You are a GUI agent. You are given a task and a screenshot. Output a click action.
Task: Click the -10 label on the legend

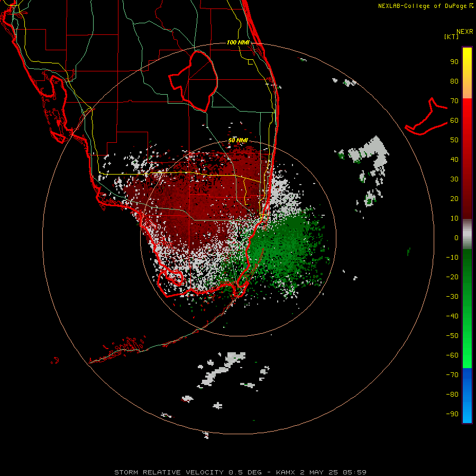coord(452,258)
